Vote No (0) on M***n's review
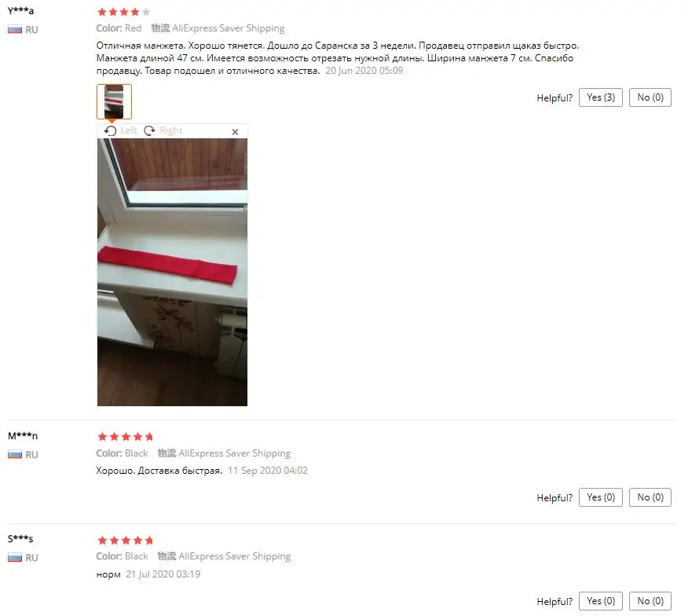Screen dimensions: 688x616 (x=650, y=497)
